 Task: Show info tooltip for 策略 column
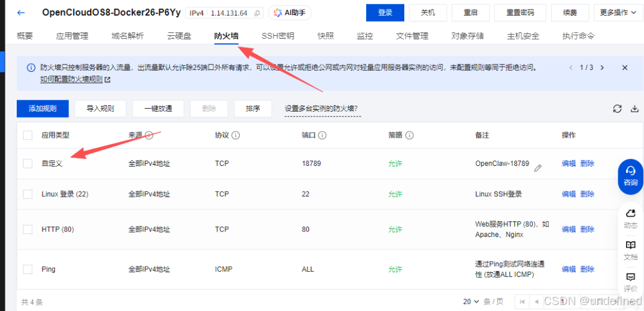(x=410, y=136)
